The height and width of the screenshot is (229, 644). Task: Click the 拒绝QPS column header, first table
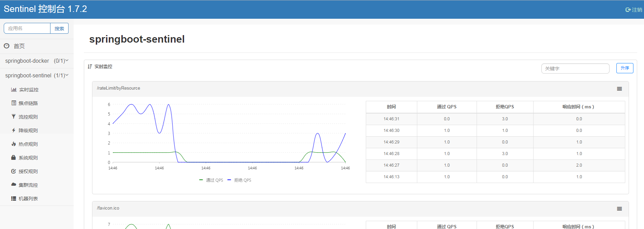click(505, 107)
